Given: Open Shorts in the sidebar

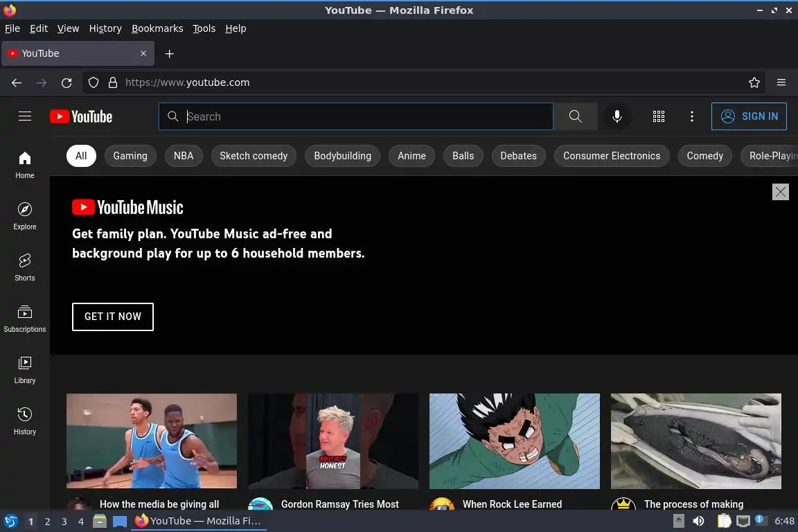Looking at the screenshot, I should pos(24,268).
